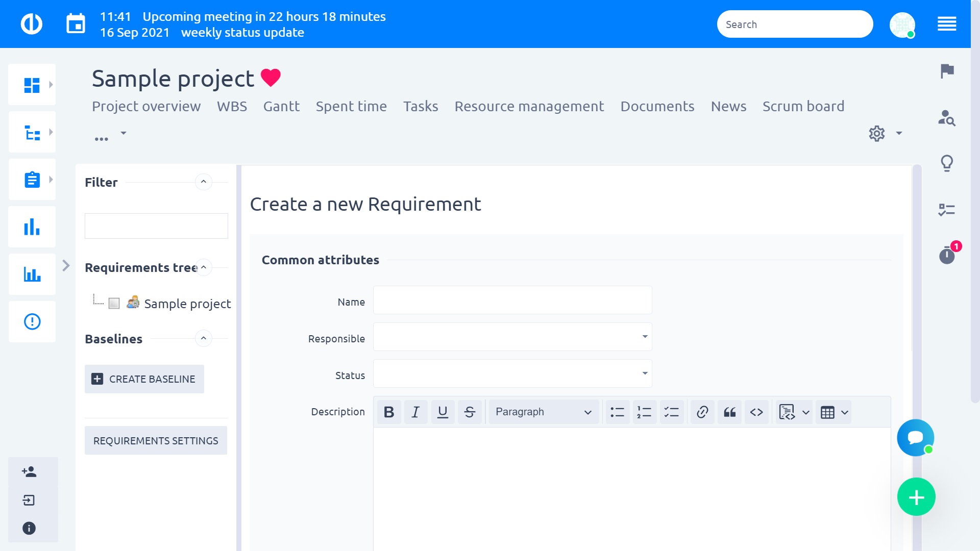The width and height of the screenshot is (980, 551).
Task: Select the italic formatting icon
Action: click(x=415, y=412)
